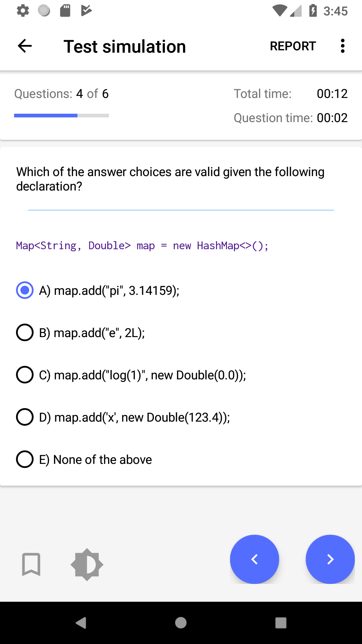The image size is (362, 644).
Task: Tap the question progress bar
Action: click(61, 115)
